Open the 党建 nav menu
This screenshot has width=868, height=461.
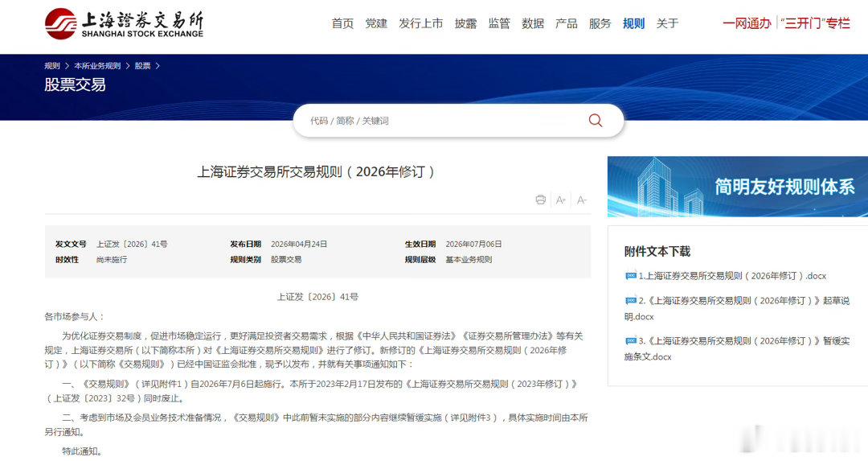coord(376,23)
